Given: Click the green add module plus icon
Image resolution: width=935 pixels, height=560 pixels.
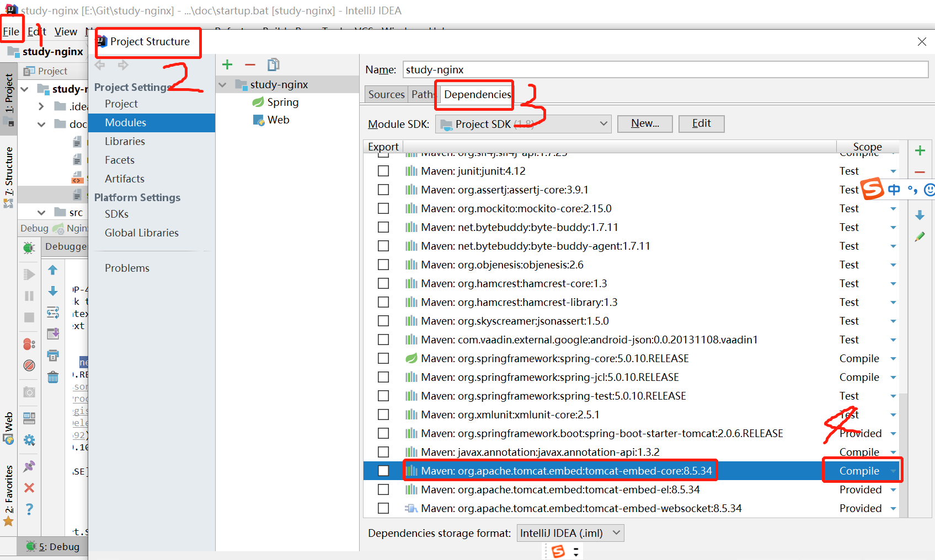Looking at the screenshot, I should [x=227, y=64].
